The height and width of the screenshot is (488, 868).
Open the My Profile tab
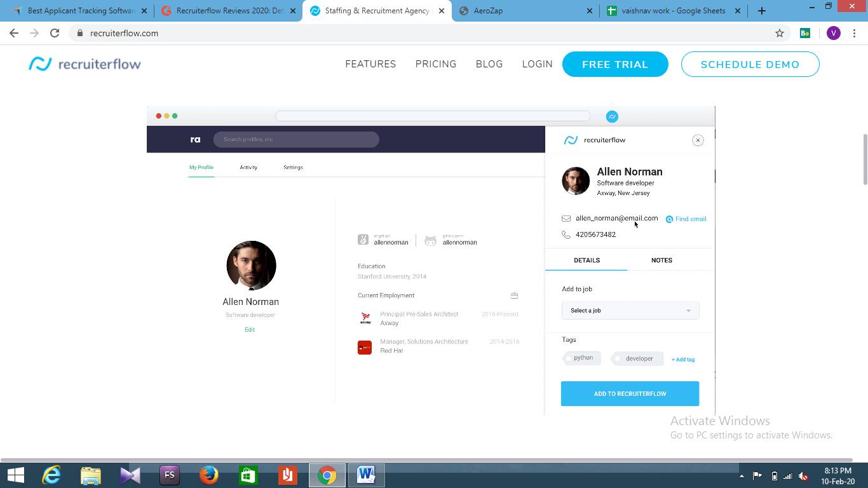(x=201, y=168)
